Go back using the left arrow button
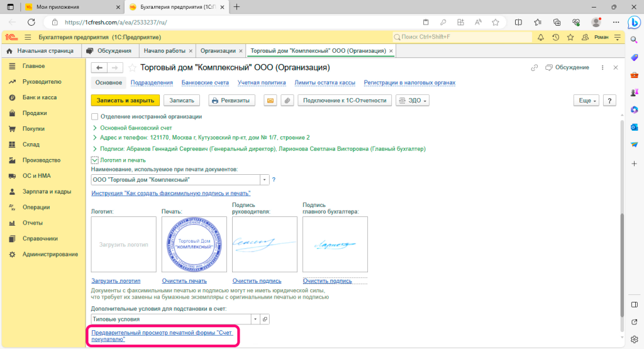 pos(99,68)
